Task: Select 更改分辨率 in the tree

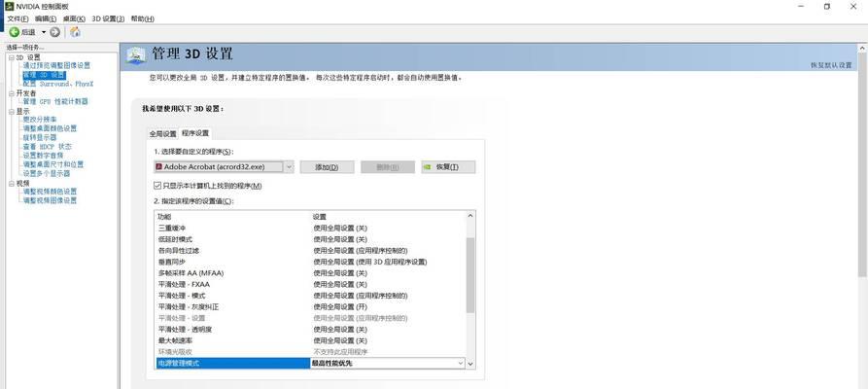Action: [40, 120]
